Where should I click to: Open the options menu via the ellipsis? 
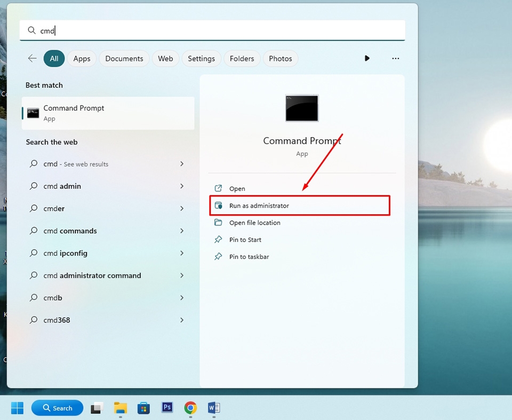click(x=395, y=59)
